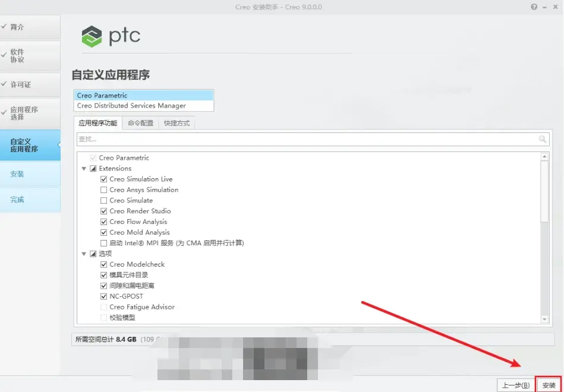This screenshot has width=564, height=392.
Task: Open the 快捷方式 tab
Action: (177, 123)
